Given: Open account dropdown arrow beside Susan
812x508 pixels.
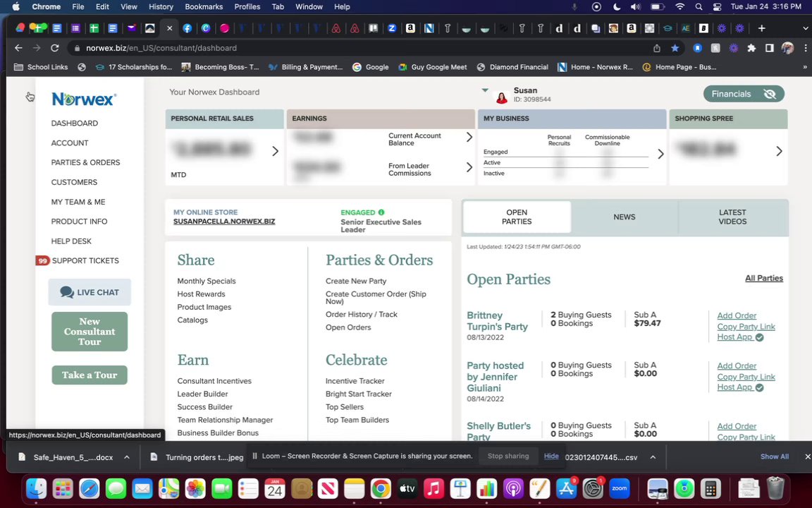Looking at the screenshot, I should pyautogui.click(x=485, y=90).
